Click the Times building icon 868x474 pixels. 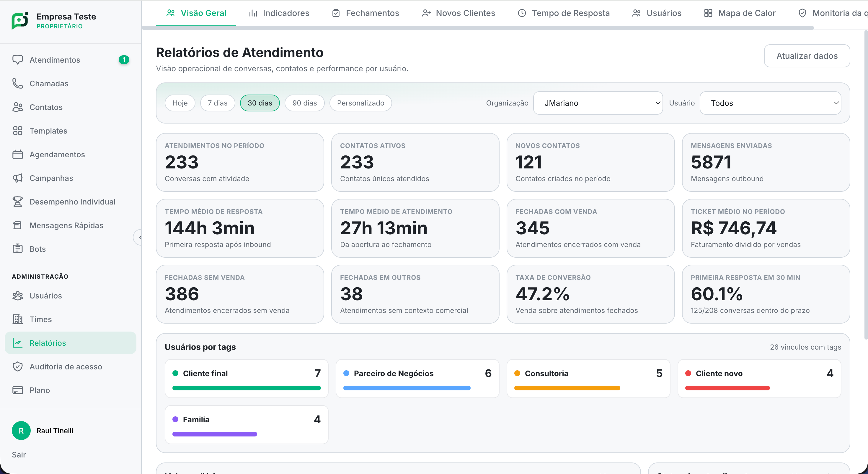pyautogui.click(x=17, y=319)
